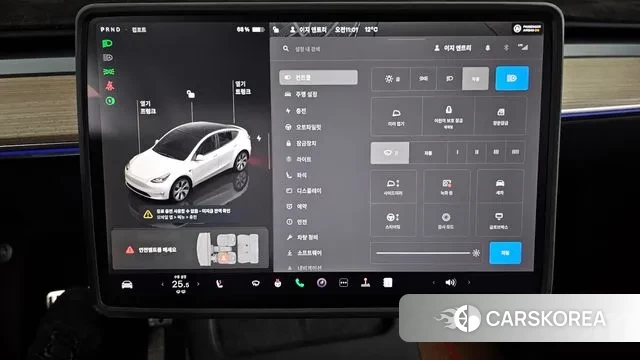Image resolution: width=640 pixels, height=360 pixels.
Task: Open 라이트 lights menu item
Action: (x=298, y=159)
